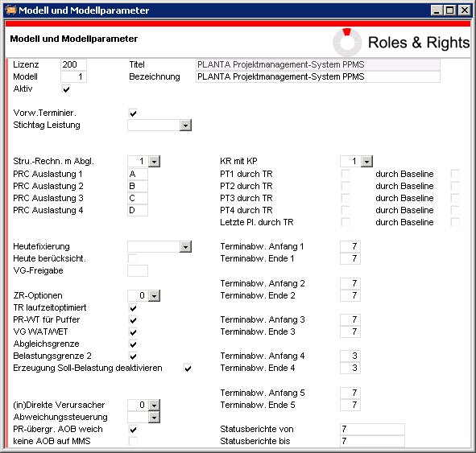Check keine AOB auf MMS option
476x453 pixels.
[x=133, y=441]
